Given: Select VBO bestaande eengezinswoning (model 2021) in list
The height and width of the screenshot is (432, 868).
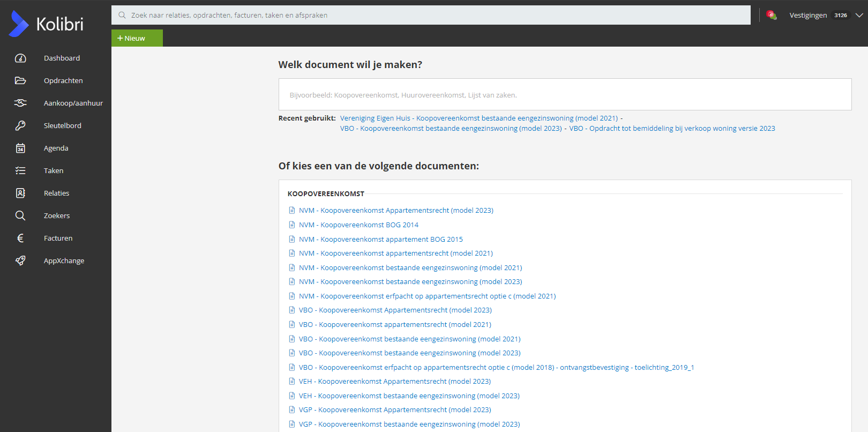Looking at the screenshot, I should 410,339.
